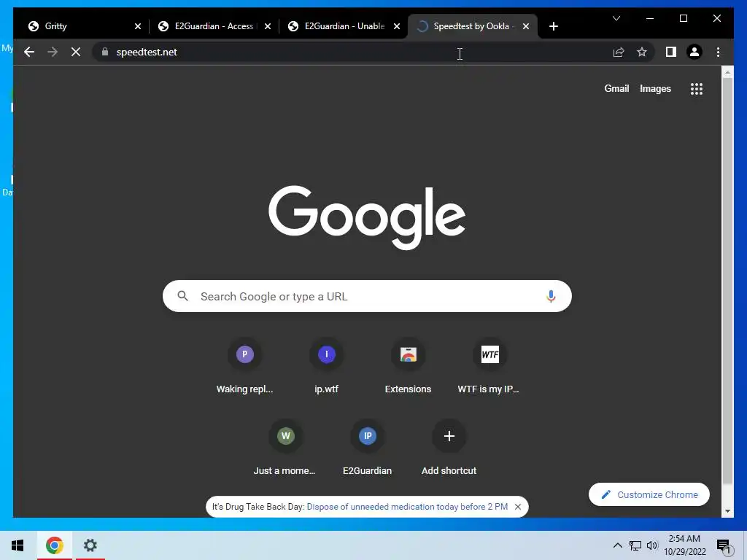Open the clock showing 2:54 AM

[684, 545]
